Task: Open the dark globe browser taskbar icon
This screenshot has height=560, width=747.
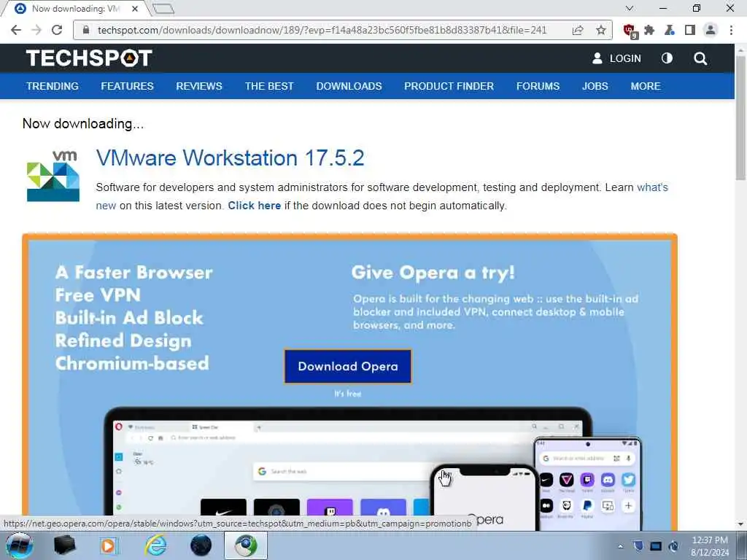Action: point(201,545)
